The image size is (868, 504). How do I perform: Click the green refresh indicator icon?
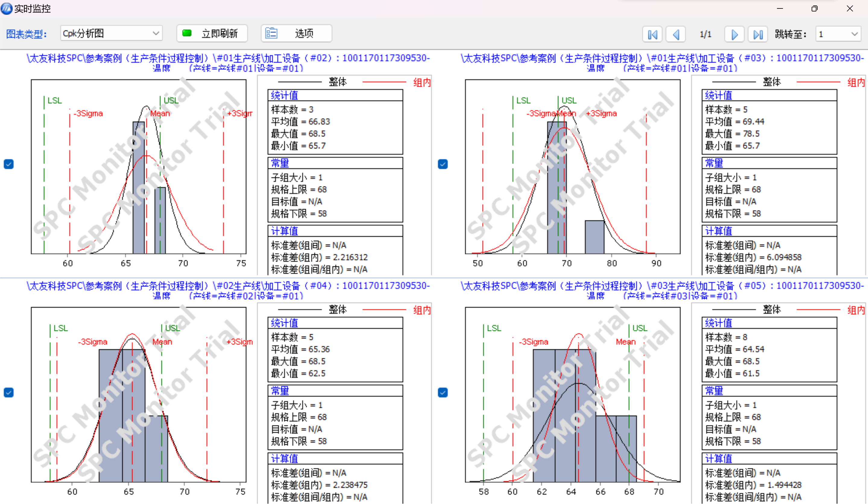pos(187,33)
